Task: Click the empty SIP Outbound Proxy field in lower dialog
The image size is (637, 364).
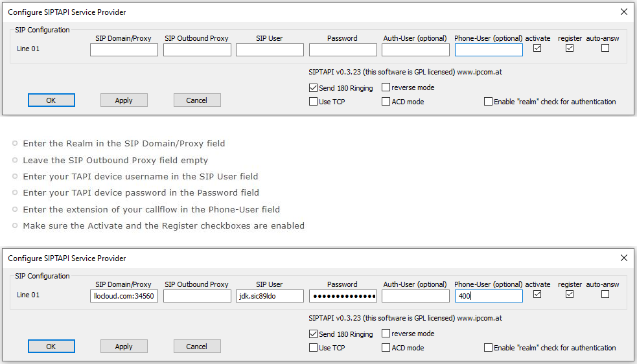Action: click(x=197, y=296)
